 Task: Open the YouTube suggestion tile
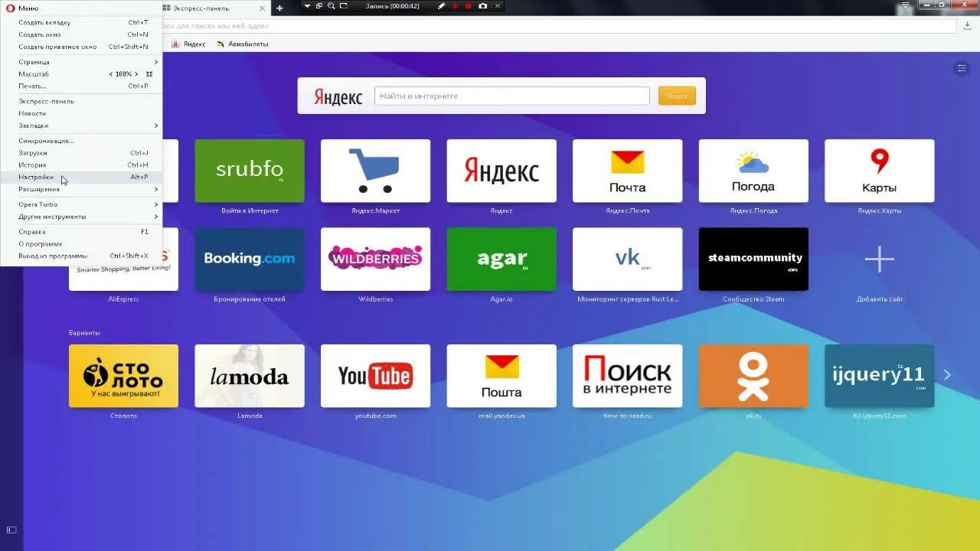375,376
